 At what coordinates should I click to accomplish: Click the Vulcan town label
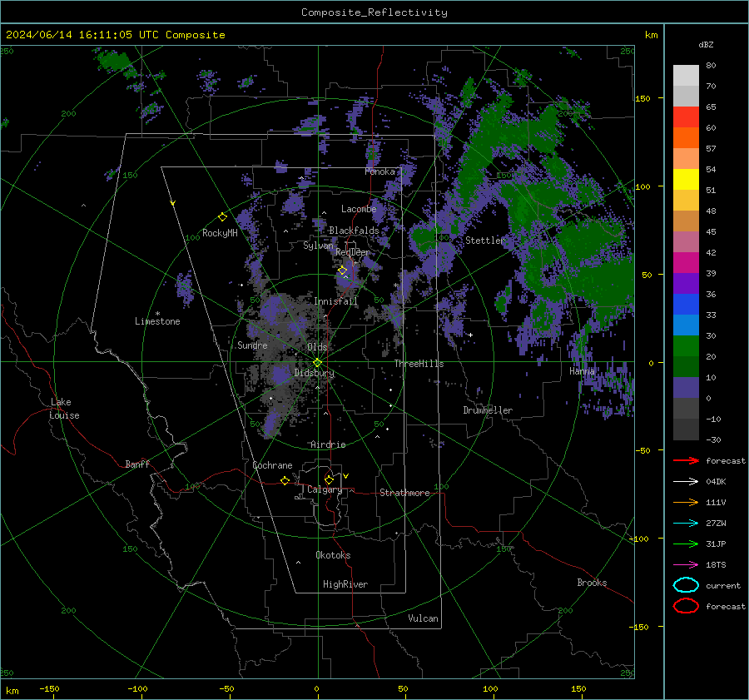point(424,618)
